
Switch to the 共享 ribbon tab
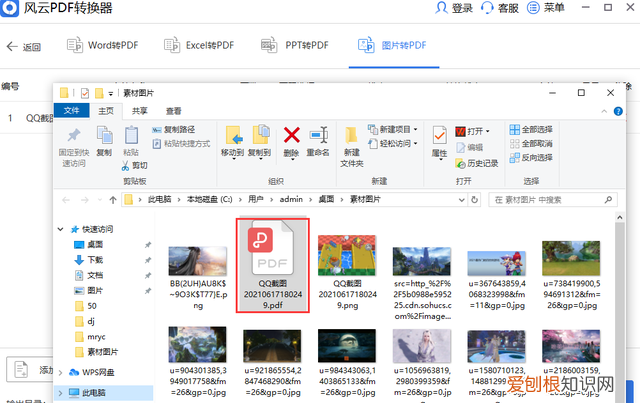139,111
